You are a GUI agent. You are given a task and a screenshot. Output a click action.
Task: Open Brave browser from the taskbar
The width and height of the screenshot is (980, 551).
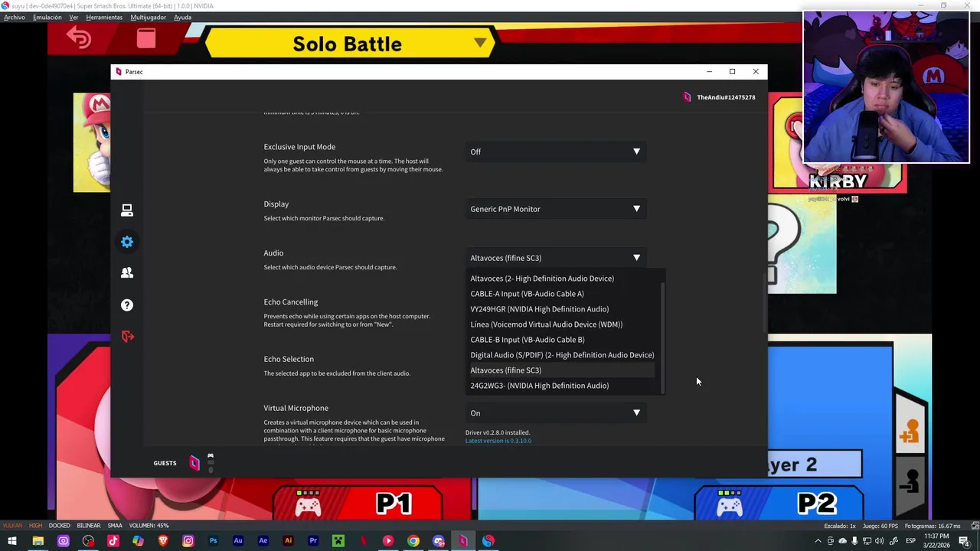point(163,541)
